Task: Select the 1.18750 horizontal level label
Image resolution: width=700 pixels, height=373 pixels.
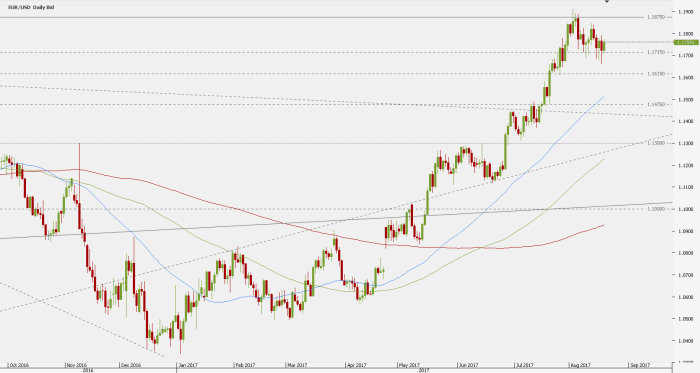Action: (656, 17)
